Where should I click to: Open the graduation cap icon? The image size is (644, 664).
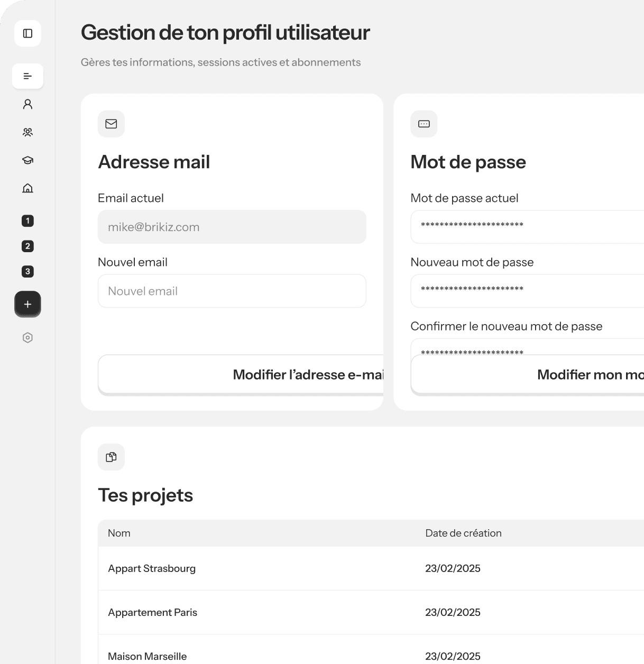[27, 160]
